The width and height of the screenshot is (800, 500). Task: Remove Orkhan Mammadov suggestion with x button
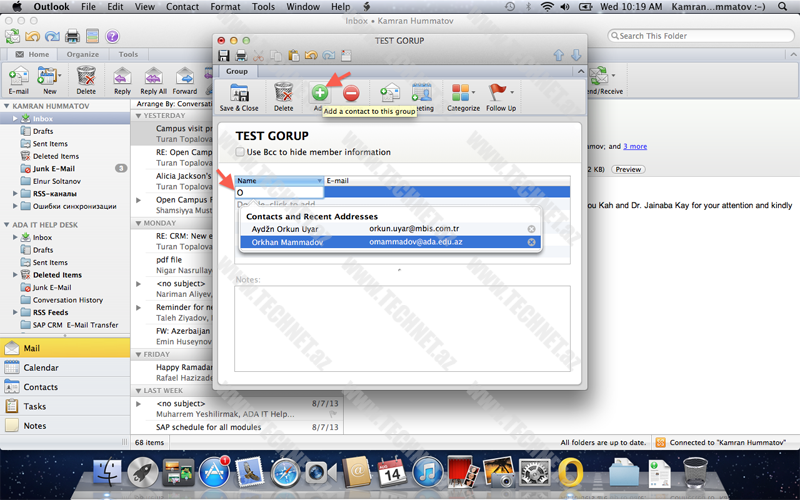click(532, 242)
